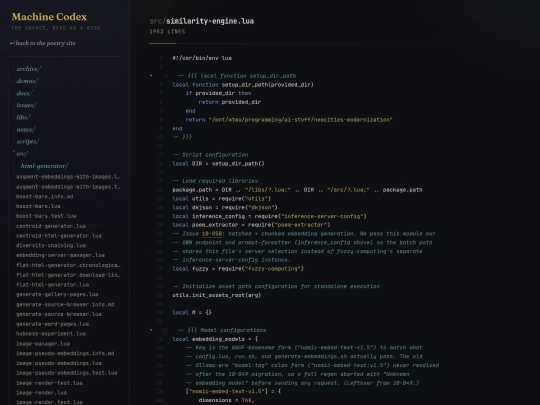Open generate-word-pages.lua file

tap(52, 324)
